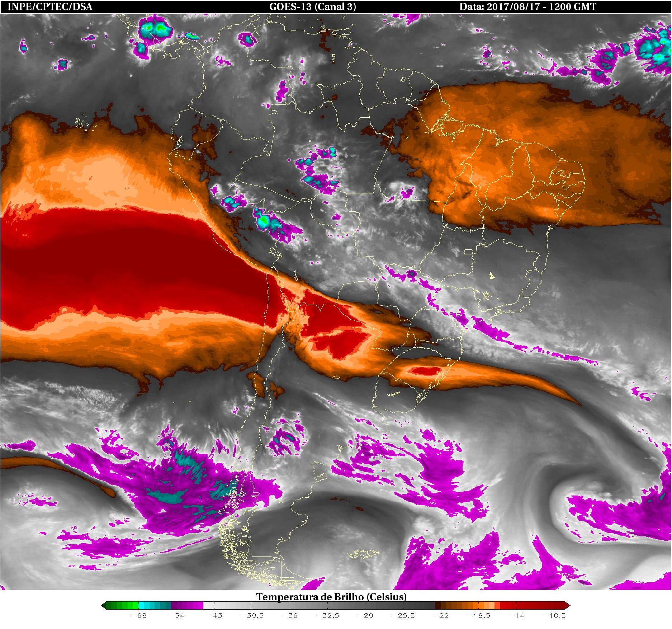Click the cyan segment of the color bar
The width and height of the screenshot is (672, 629).
tap(155, 605)
